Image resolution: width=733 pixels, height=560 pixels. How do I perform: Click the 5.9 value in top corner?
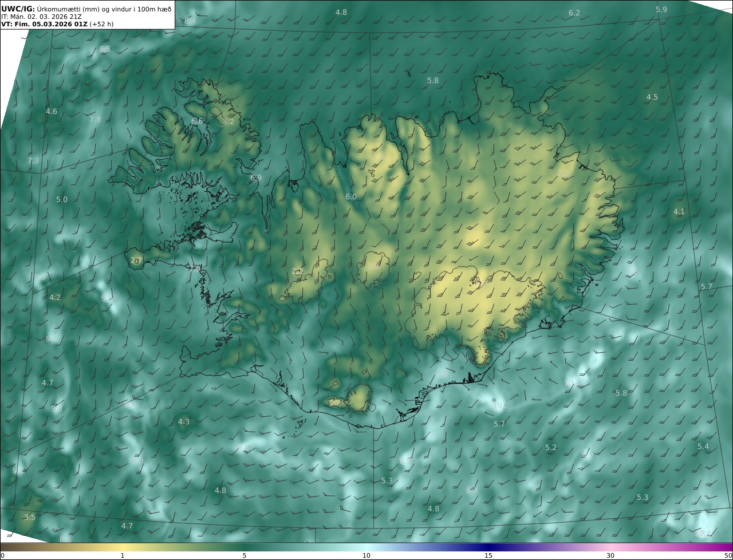pyautogui.click(x=661, y=9)
